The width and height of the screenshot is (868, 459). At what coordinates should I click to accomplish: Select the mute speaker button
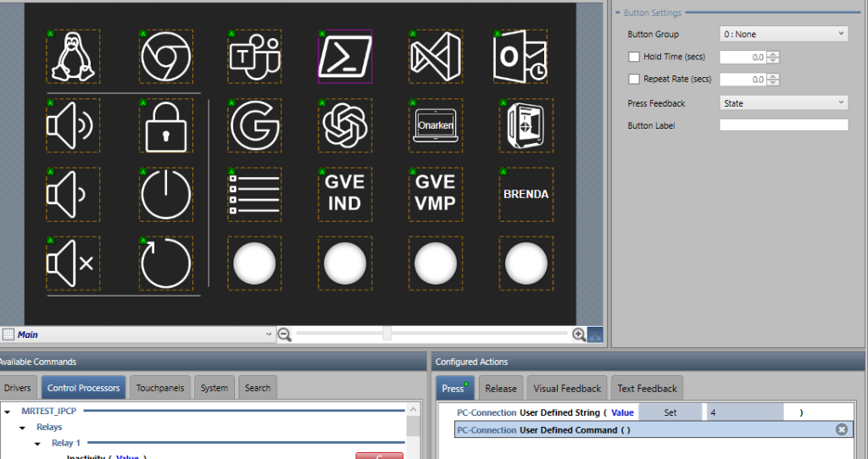click(x=73, y=263)
